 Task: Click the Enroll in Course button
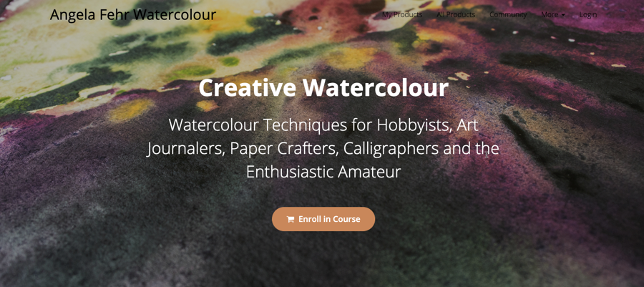tap(323, 219)
